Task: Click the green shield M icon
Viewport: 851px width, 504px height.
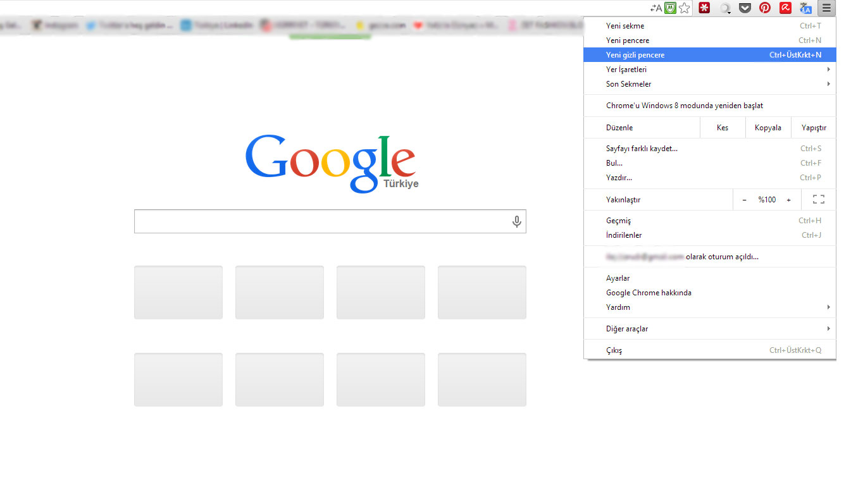Action: (670, 8)
